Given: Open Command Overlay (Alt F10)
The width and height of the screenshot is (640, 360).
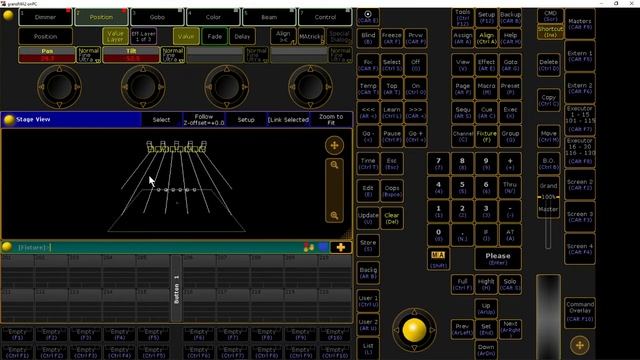Looking at the screenshot, I should tap(580, 312).
